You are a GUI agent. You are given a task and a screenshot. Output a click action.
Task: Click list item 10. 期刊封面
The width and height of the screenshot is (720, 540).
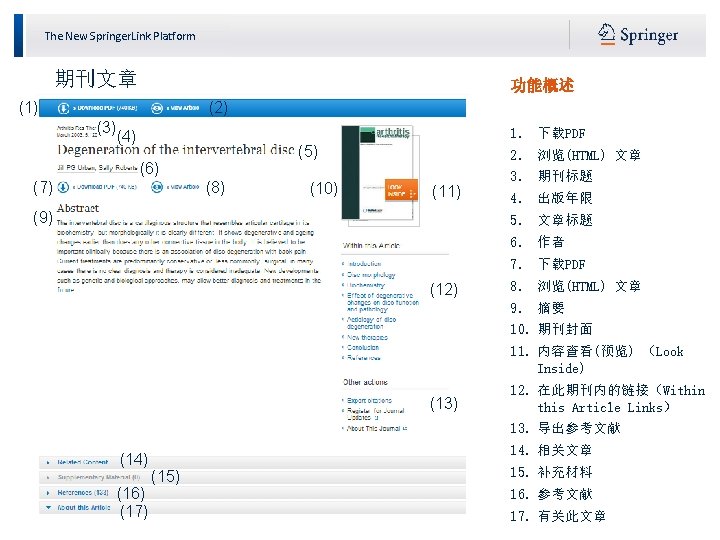pos(551,329)
